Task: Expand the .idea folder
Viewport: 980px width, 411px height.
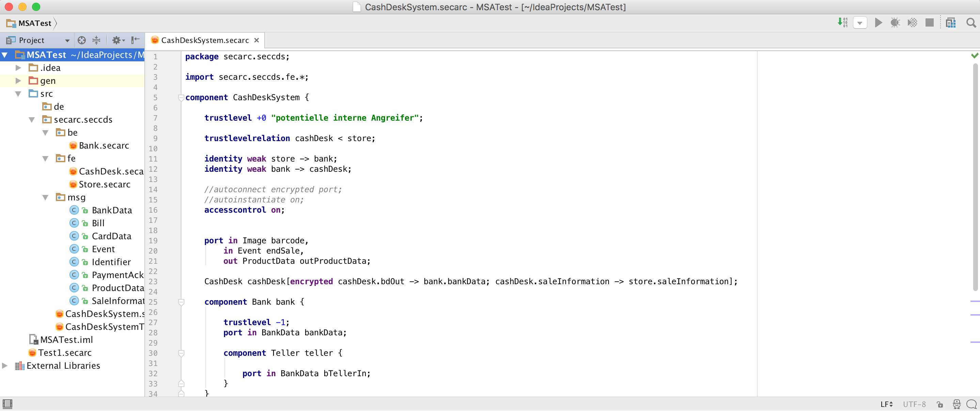Action: pyautogui.click(x=18, y=68)
